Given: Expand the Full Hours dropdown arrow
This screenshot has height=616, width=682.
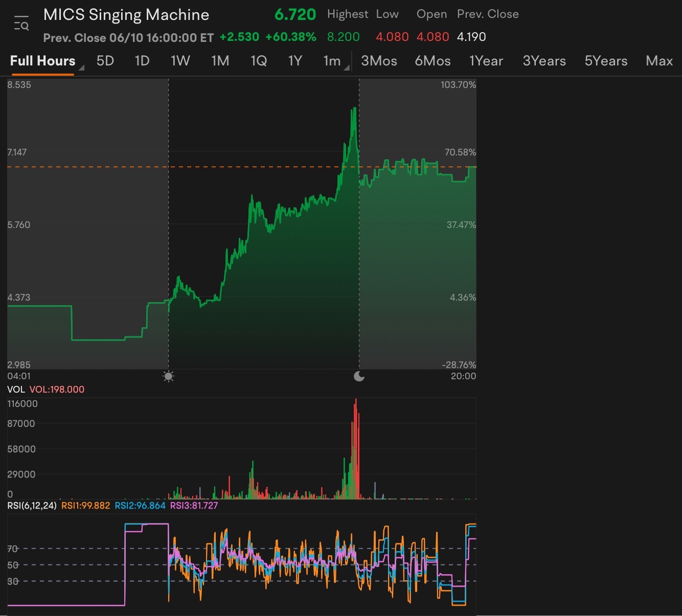Looking at the screenshot, I should click(81, 66).
